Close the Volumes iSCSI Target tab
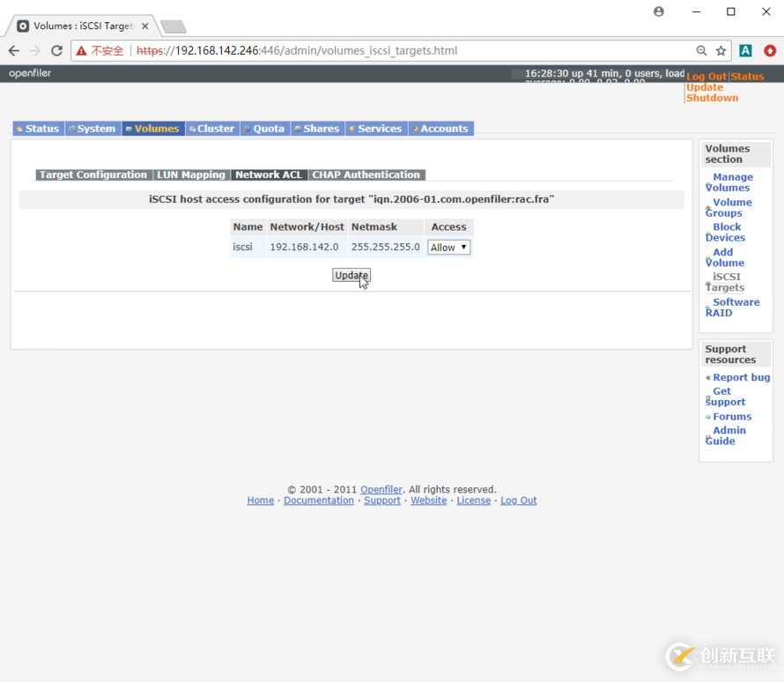The height and width of the screenshot is (682, 784). point(145,26)
